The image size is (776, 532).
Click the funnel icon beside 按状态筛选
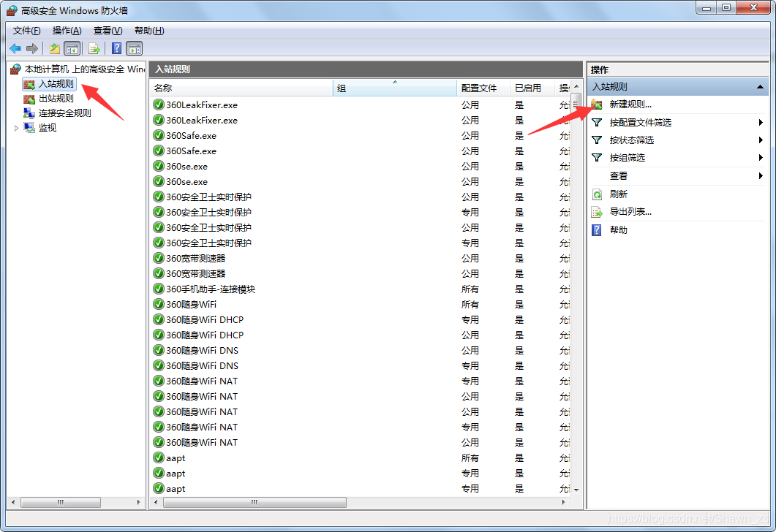pyautogui.click(x=597, y=140)
